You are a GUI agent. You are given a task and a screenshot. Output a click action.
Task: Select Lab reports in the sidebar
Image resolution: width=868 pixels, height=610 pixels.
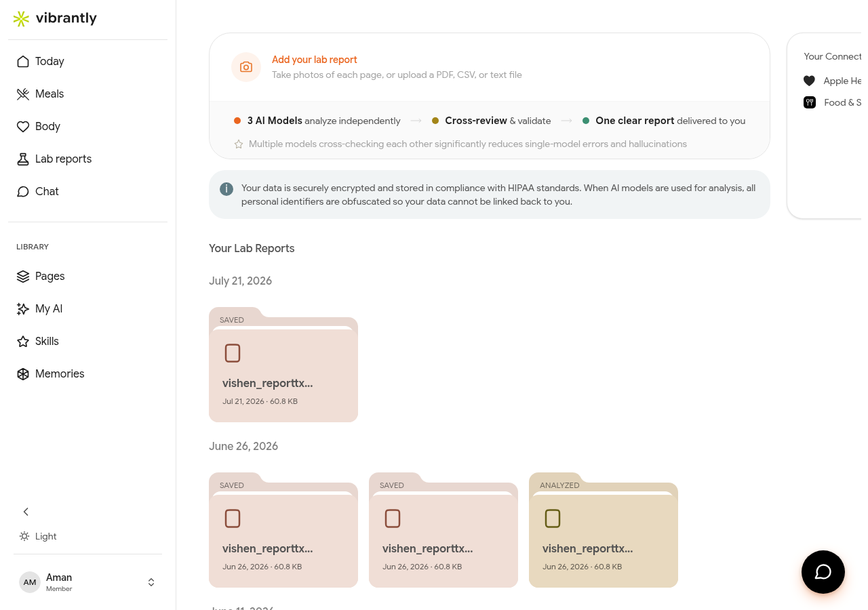(x=87, y=159)
